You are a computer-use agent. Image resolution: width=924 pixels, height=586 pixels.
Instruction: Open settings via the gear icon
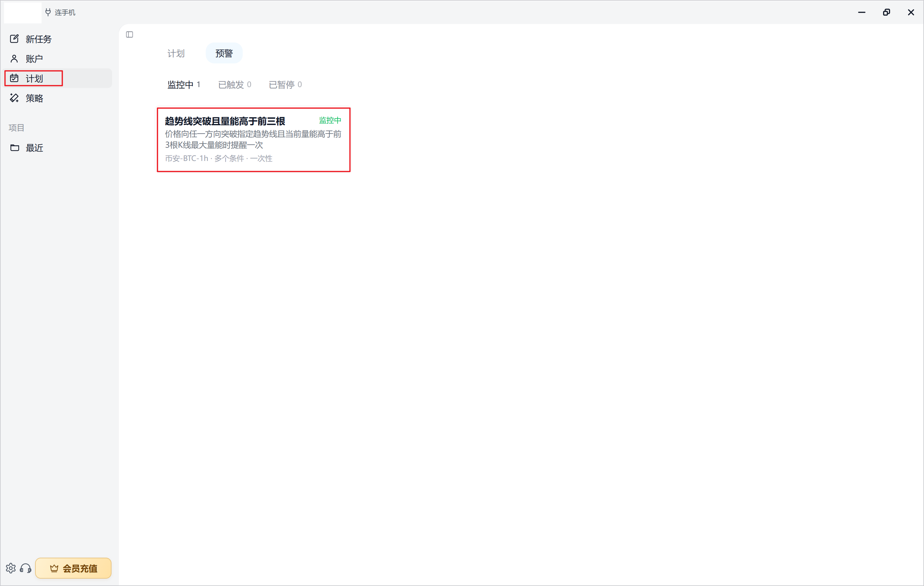11,568
